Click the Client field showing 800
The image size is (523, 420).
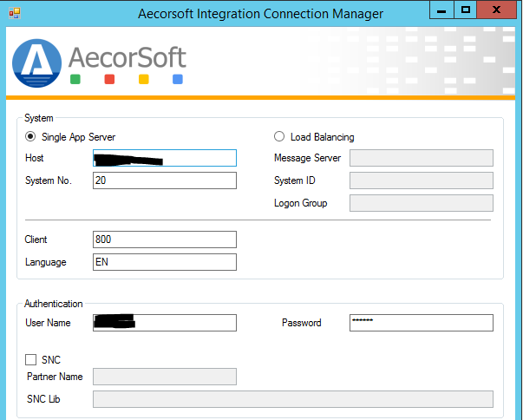click(165, 240)
